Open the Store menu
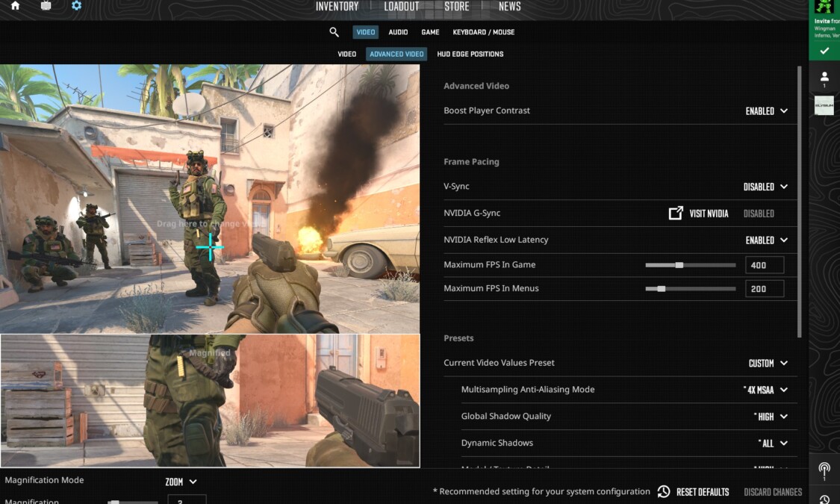This screenshot has width=840, height=504. 456,7
